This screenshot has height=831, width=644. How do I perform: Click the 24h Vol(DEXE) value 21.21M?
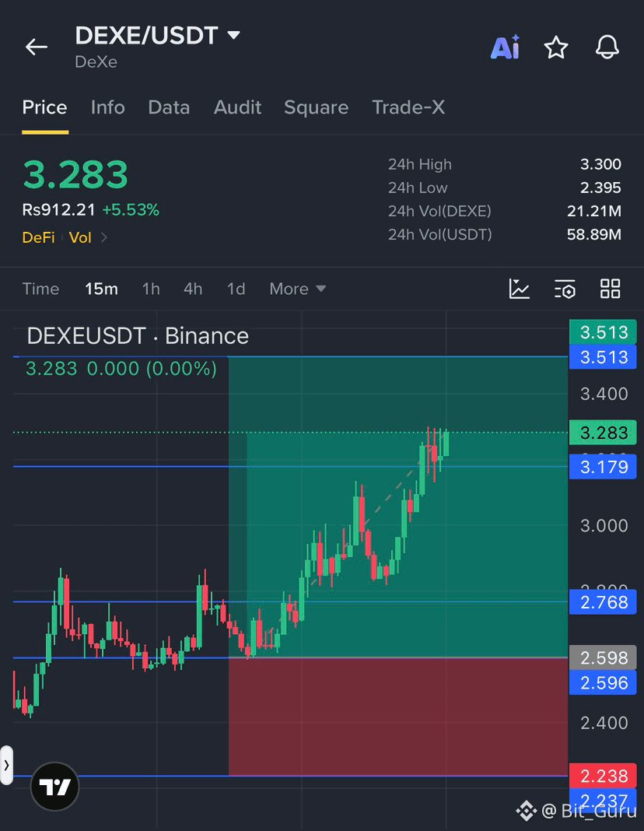[594, 211]
